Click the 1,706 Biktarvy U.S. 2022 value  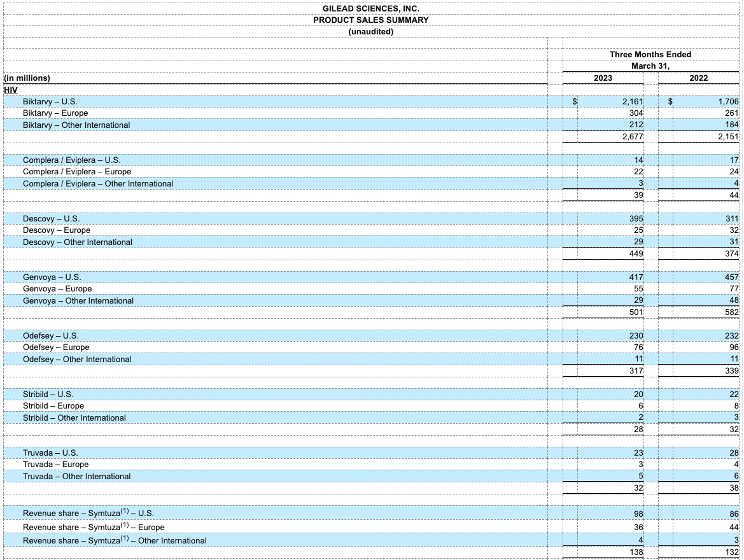[x=728, y=102]
